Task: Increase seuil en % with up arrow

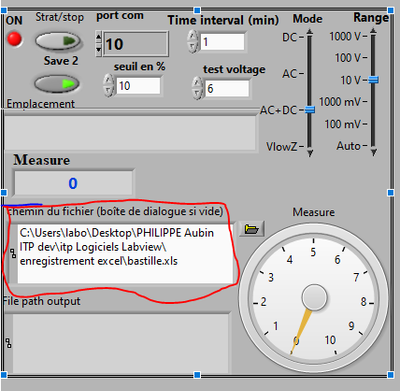Action: click(x=109, y=80)
